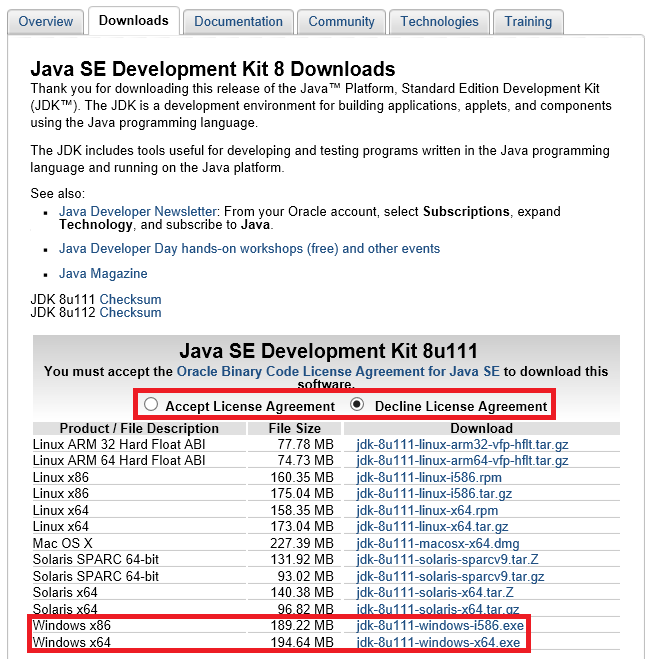Image resolution: width=653 pixels, height=659 pixels.
Task: Open Oracle Binary Code License Agreement link
Action: click(338, 372)
